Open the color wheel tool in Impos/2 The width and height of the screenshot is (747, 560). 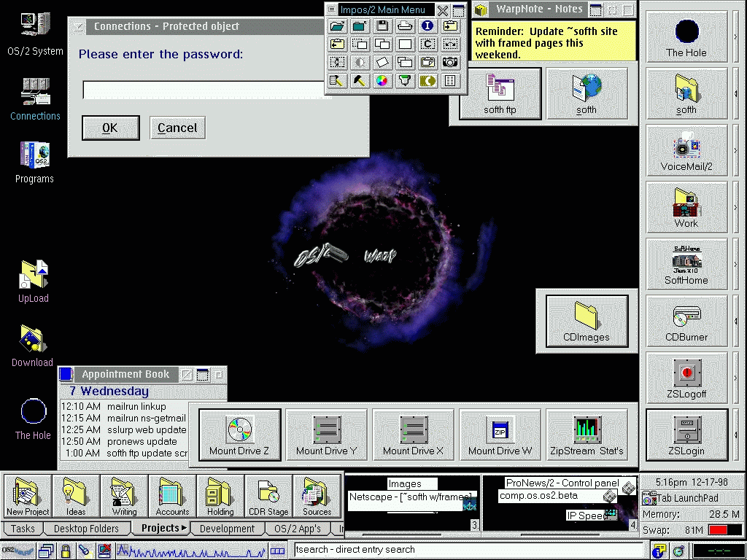382,80
